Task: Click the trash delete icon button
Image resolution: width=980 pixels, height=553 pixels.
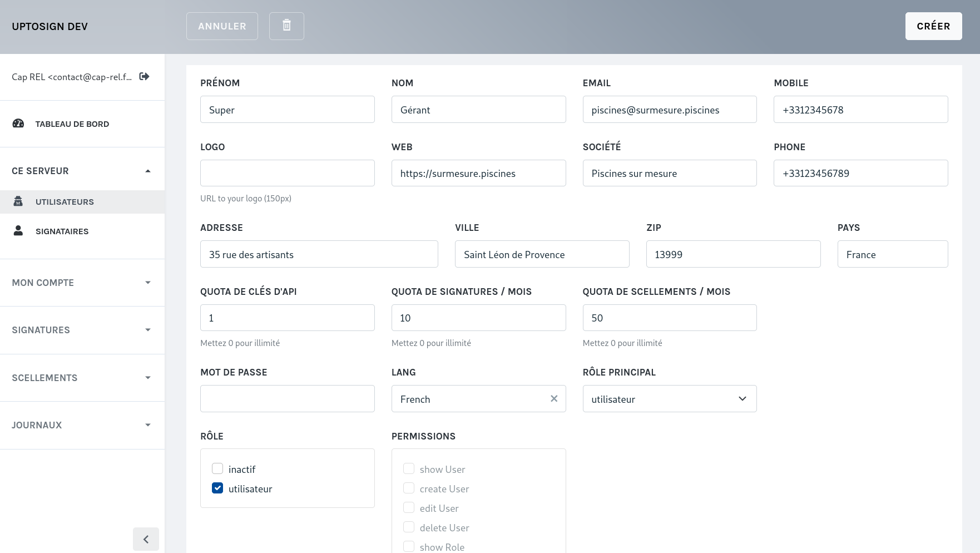Action: coord(286,26)
